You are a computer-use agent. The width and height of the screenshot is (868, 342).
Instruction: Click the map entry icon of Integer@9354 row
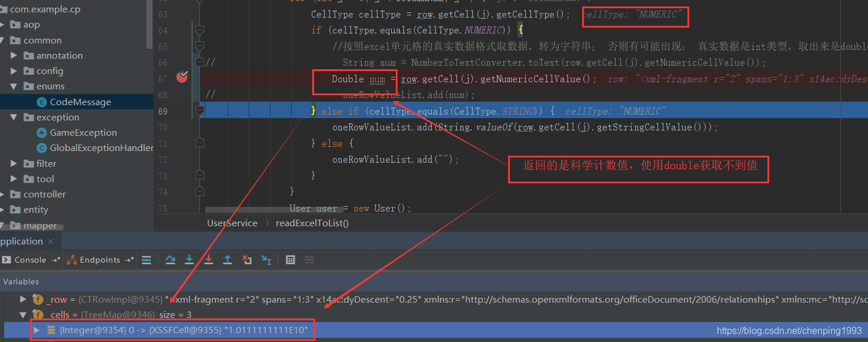(51, 330)
